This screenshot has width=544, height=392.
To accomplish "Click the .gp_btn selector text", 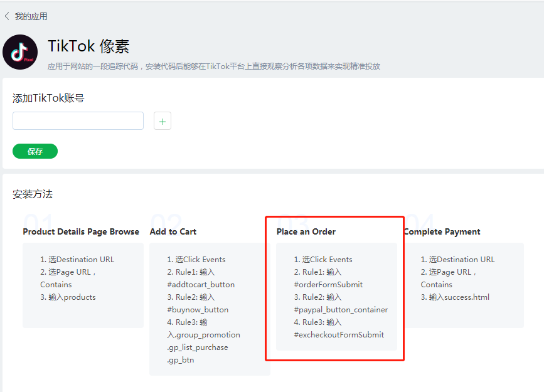I will (x=181, y=360).
